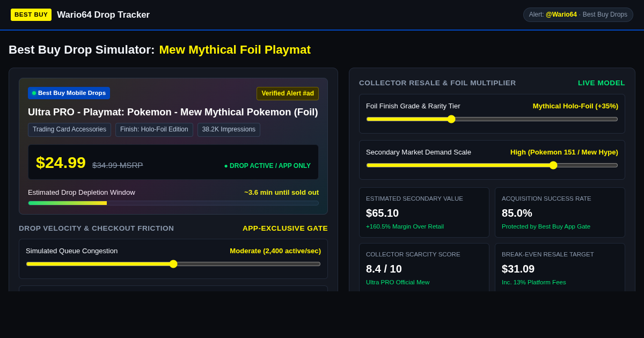Click the Collector Scarcity Score 8.4 / 10

pyautogui.click(x=384, y=269)
